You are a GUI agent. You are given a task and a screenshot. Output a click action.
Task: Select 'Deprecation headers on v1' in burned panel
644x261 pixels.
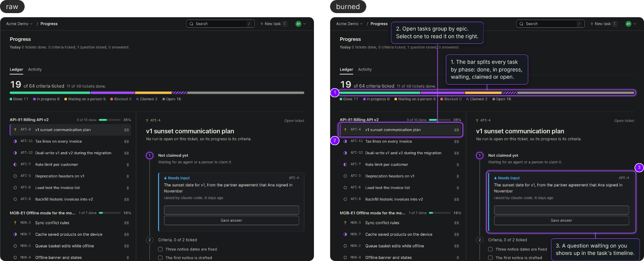click(x=400, y=176)
